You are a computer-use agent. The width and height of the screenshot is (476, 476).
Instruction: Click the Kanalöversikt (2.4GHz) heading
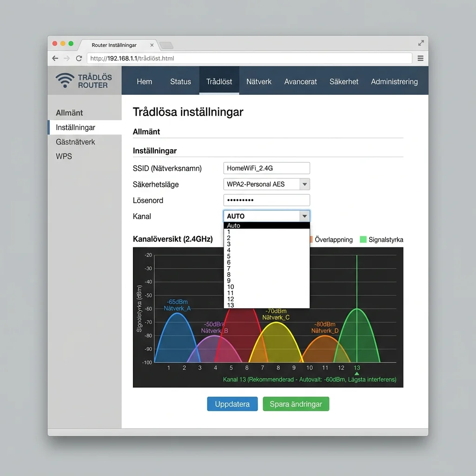click(173, 239)
